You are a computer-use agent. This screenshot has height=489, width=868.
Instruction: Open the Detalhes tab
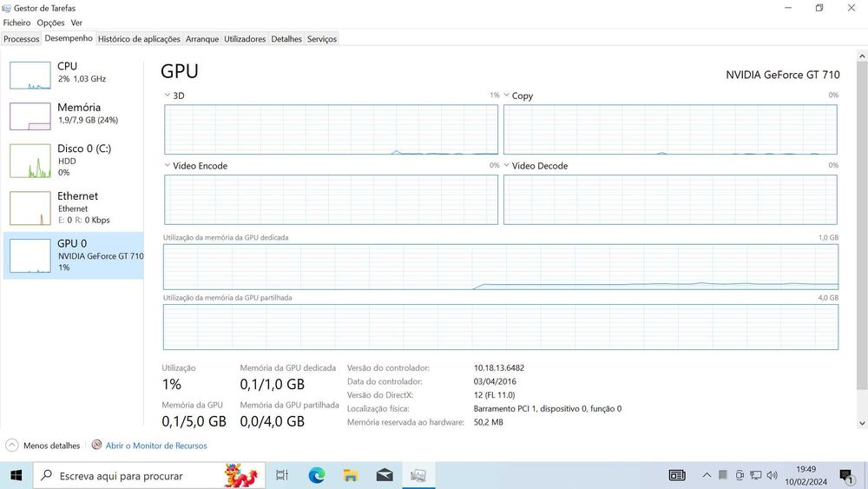pyautogui.click(x=286, y=39)
